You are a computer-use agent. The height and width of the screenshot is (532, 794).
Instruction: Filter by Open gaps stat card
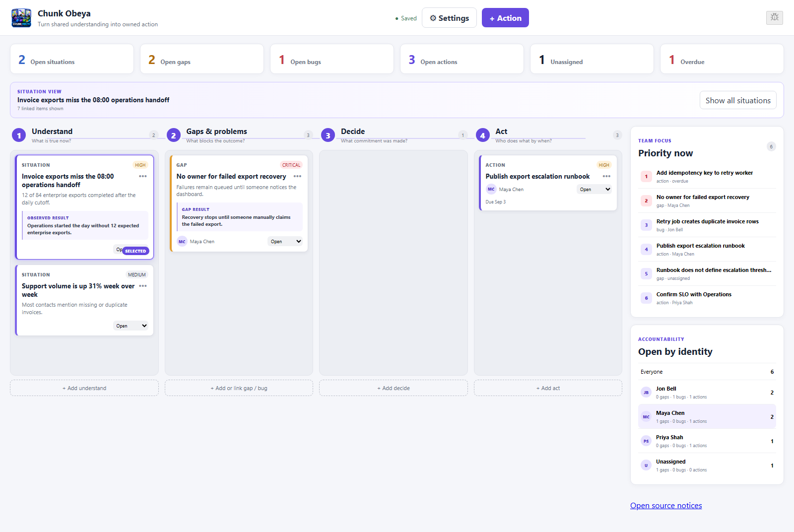pyautogui.click(x=202, y=59)
